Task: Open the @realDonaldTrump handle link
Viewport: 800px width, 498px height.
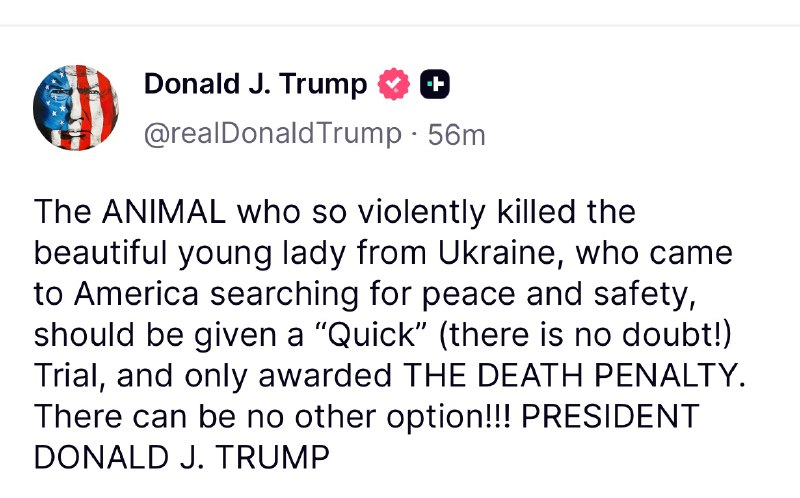Action: pyautogui.click(x=272, y=134)
